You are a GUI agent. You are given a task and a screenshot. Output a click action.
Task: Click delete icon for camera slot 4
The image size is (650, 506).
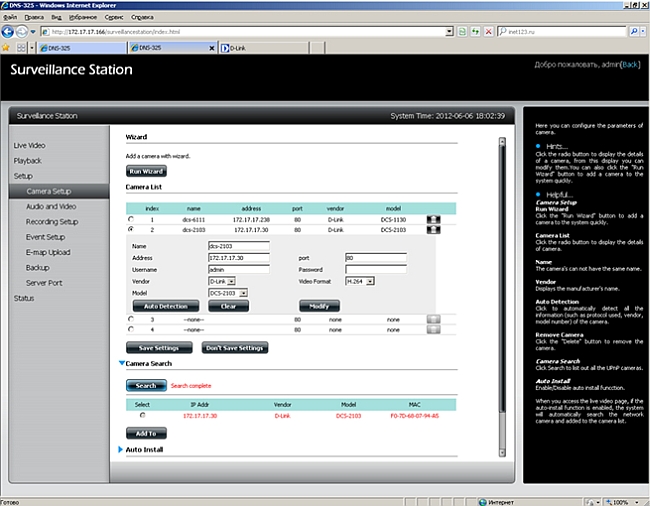[x=433, y=329]
